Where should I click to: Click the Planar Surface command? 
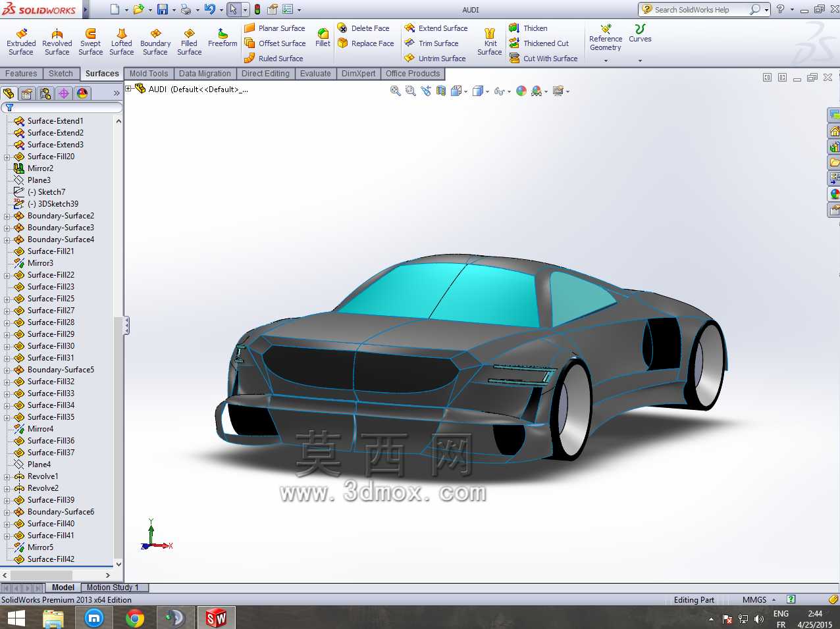pyautogui.click(x=275, y=28)
